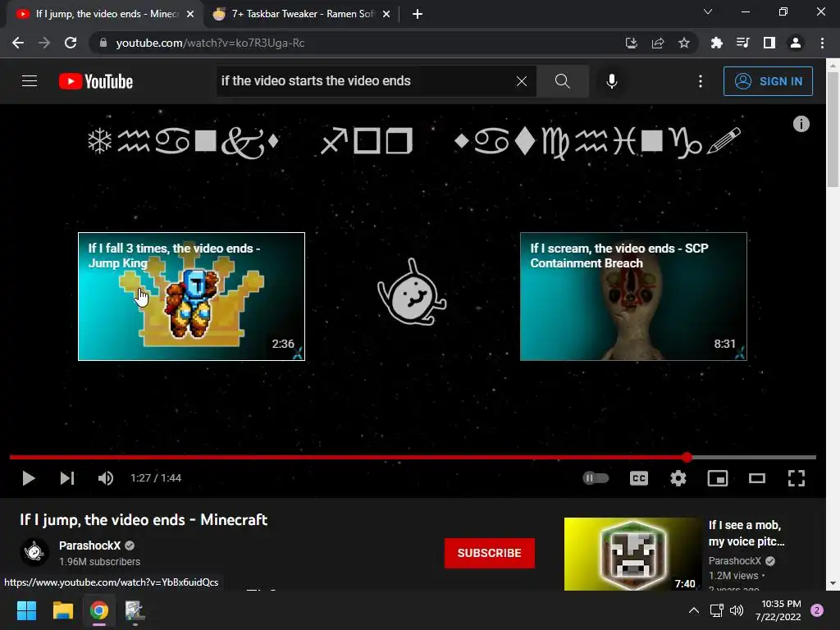Go forward in browser history
This screenshot has width=840, height=630.
44,43
